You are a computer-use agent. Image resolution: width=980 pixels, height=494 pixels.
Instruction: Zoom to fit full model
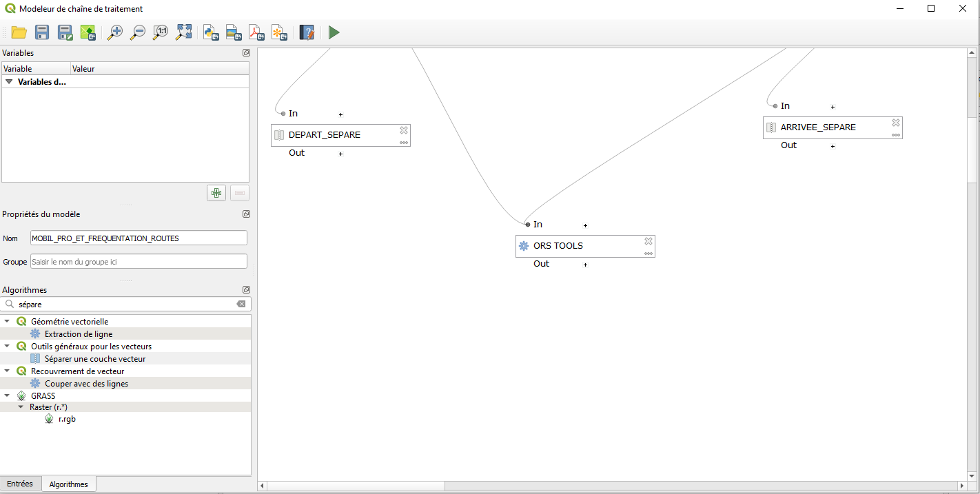coord(184,32)
